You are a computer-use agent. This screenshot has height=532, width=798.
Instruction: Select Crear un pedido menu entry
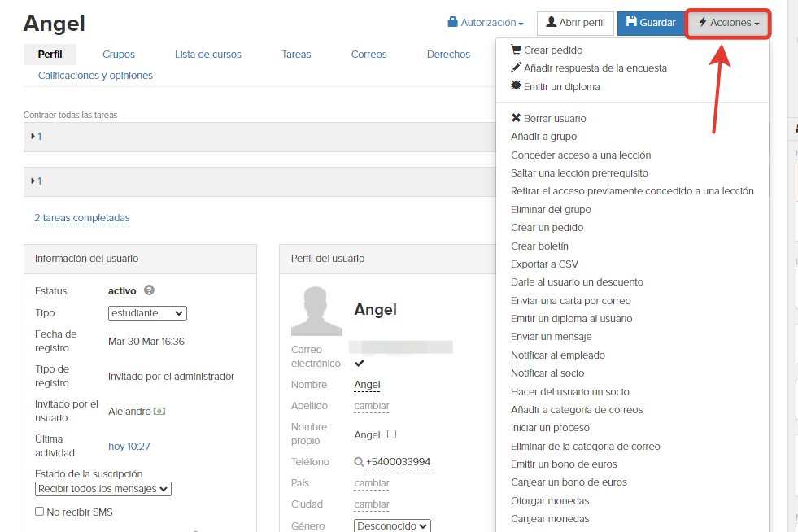pos(547,228)
